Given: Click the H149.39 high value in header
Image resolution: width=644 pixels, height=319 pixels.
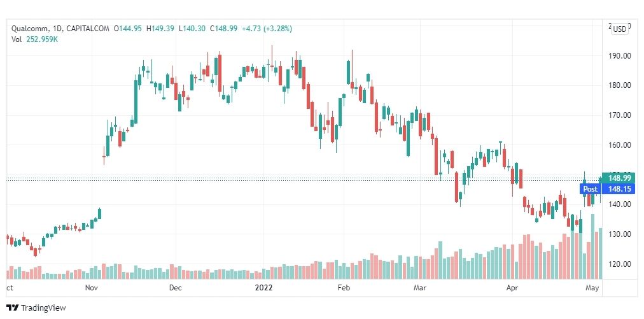Looking at the screenshot, I should [160, 29].
